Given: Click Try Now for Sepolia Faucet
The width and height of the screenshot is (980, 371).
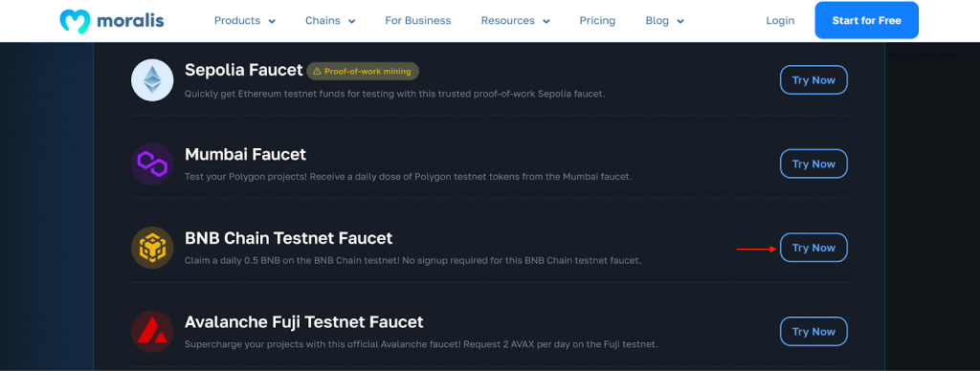Looking at the screenshot, I should point(813,80).
